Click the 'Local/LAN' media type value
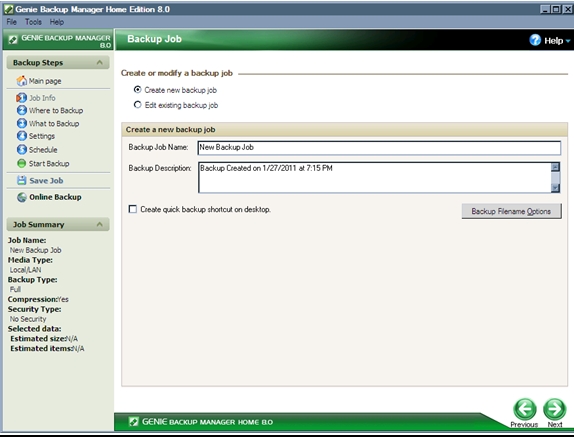The width and height of the screenshot is (574, 437). point(25,270)
